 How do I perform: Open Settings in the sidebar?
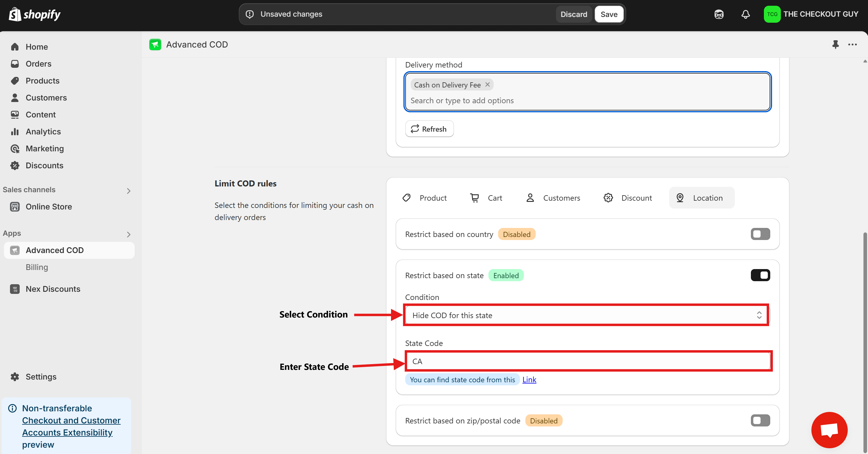(x=41, y=377)
